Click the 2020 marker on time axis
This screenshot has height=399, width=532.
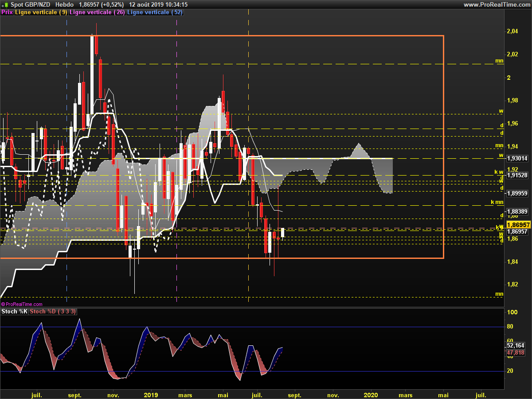pos(371,395)
